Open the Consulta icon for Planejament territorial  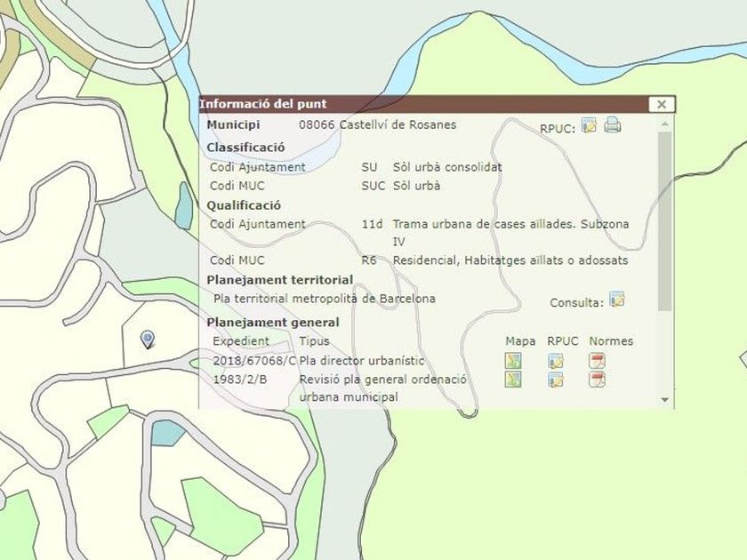(616, 300)
